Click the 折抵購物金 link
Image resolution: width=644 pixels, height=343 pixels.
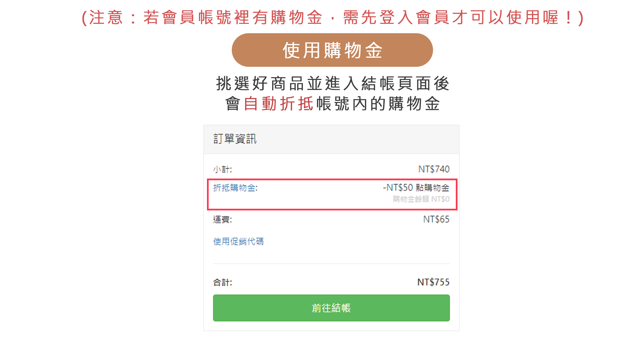point(235,188)
